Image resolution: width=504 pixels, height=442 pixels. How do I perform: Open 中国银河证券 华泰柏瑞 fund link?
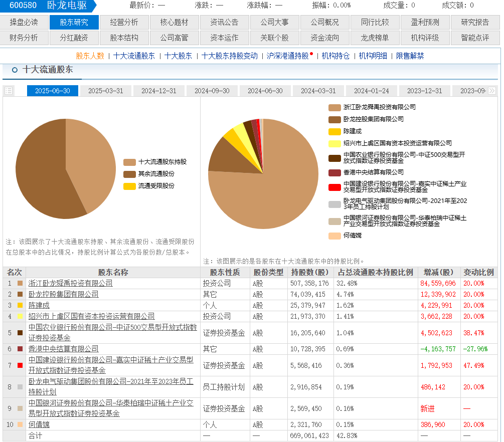click(x=111, y=408)
